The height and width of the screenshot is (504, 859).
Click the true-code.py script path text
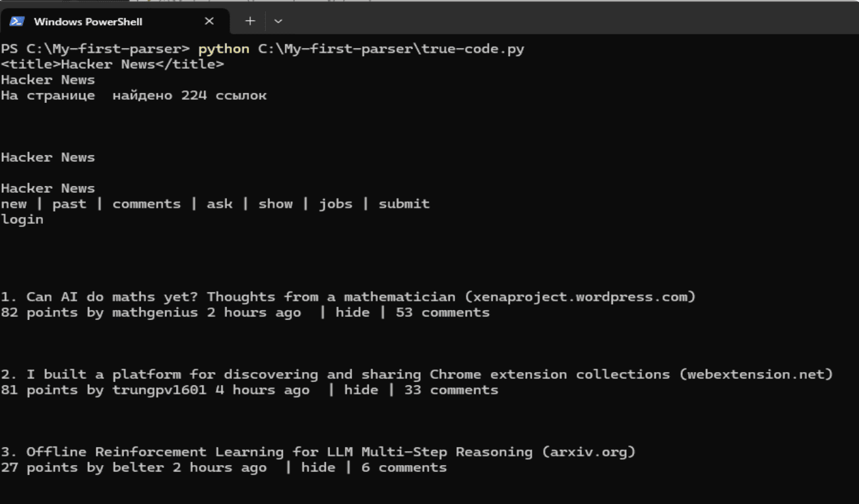(x=391, y=49)
